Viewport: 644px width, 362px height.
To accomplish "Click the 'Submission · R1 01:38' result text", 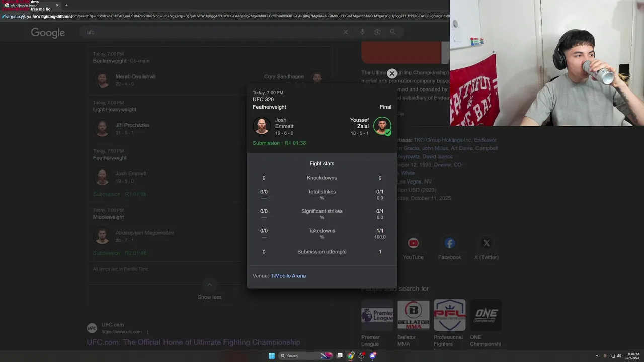I will coord(279,143).
